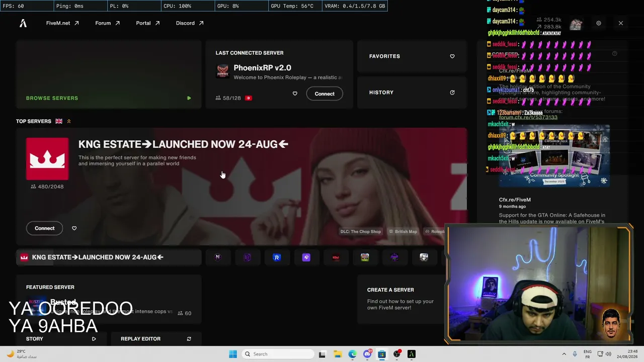Click the KNG Estate server title
Viewport: 644px width, 362px height.
(183, 144)
